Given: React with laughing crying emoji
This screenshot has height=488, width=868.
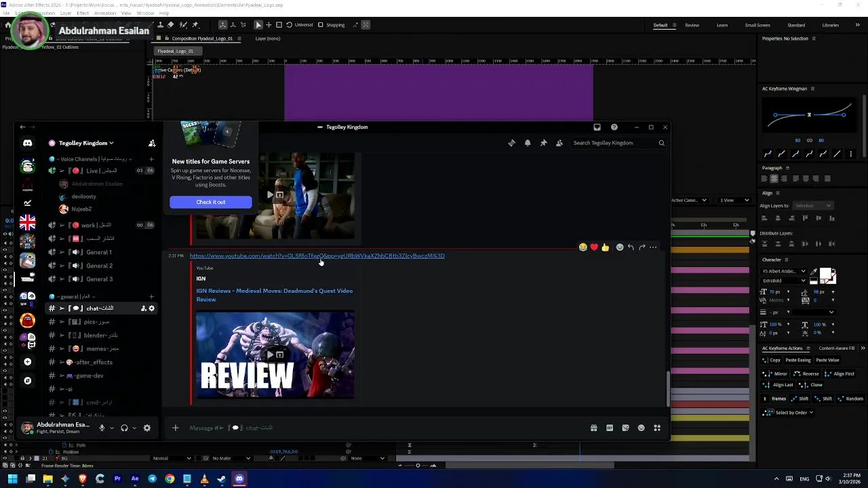Looking at the screenshot, I should click(x=583, y=247).
